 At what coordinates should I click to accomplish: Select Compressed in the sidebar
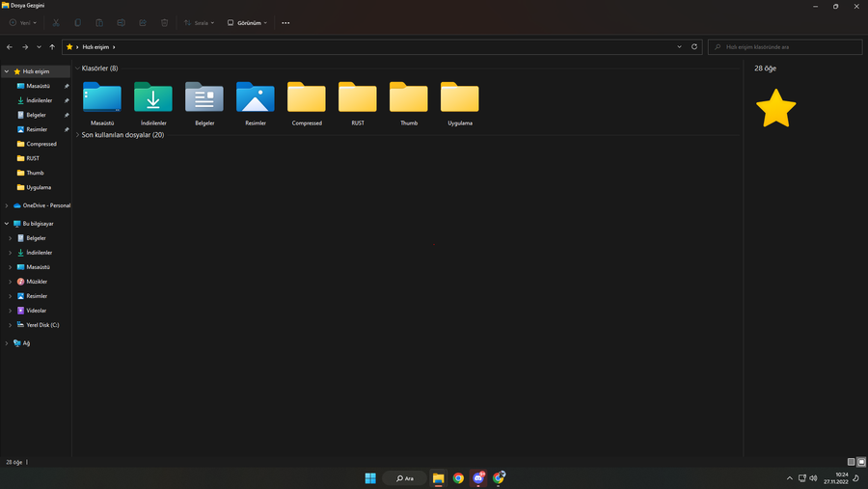point(36,144)
